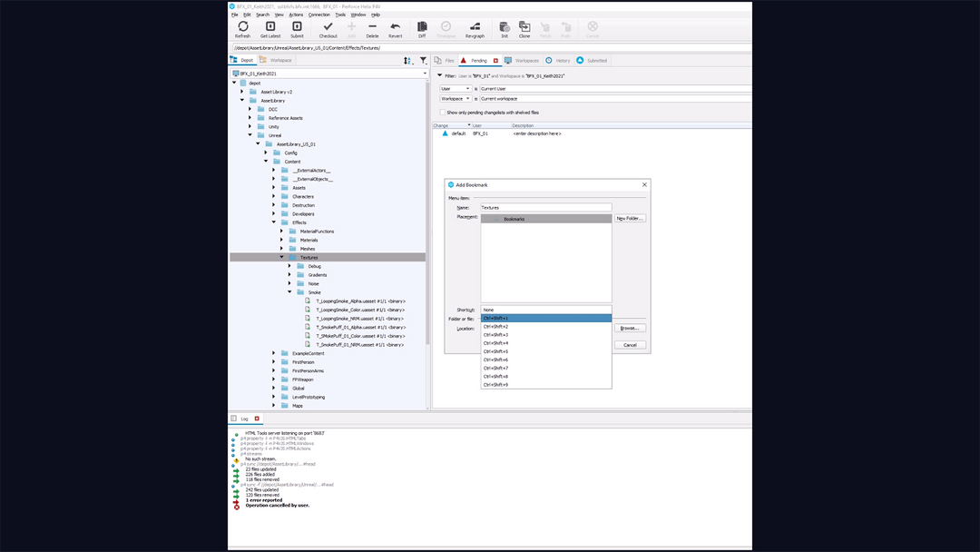The width and height of the screenshot is (980, 552).
Task: Click the Clone icon in the toolbar
Action: (x=524, y=28)
